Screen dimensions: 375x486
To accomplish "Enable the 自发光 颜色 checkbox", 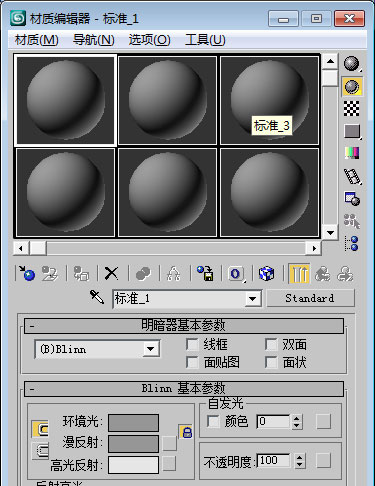I will tap(213, 422).
